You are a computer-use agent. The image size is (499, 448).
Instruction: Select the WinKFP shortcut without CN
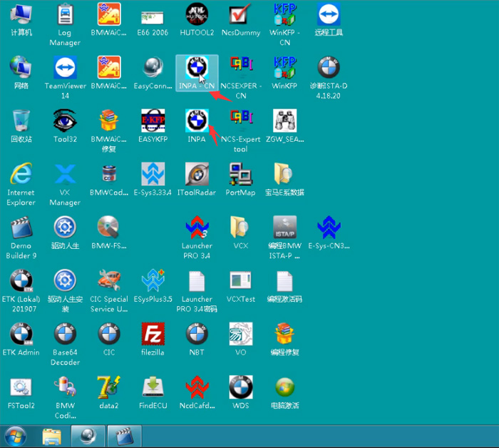[285, 73]
